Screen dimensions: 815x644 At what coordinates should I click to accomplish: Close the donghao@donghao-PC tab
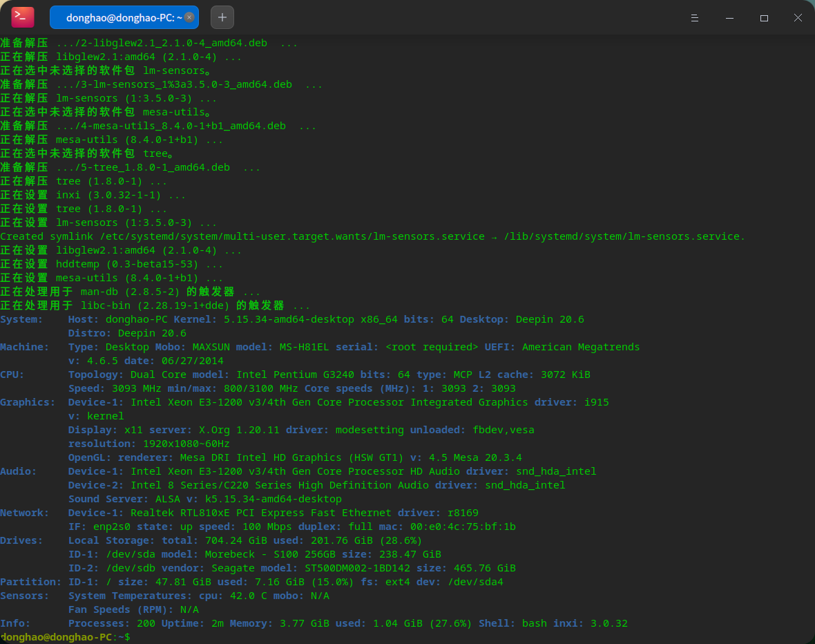pyautogui.click(x=189, y=17)
